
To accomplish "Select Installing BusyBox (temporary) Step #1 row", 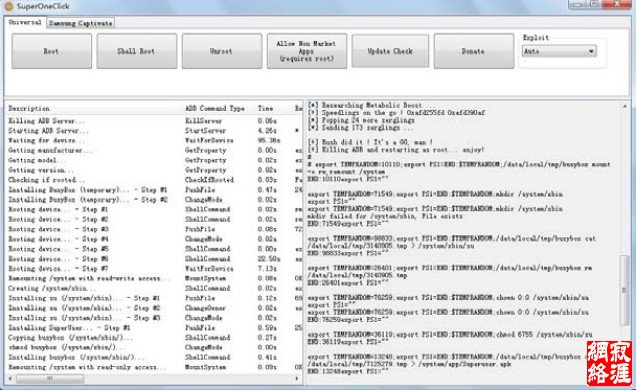I will coord(154,190).
